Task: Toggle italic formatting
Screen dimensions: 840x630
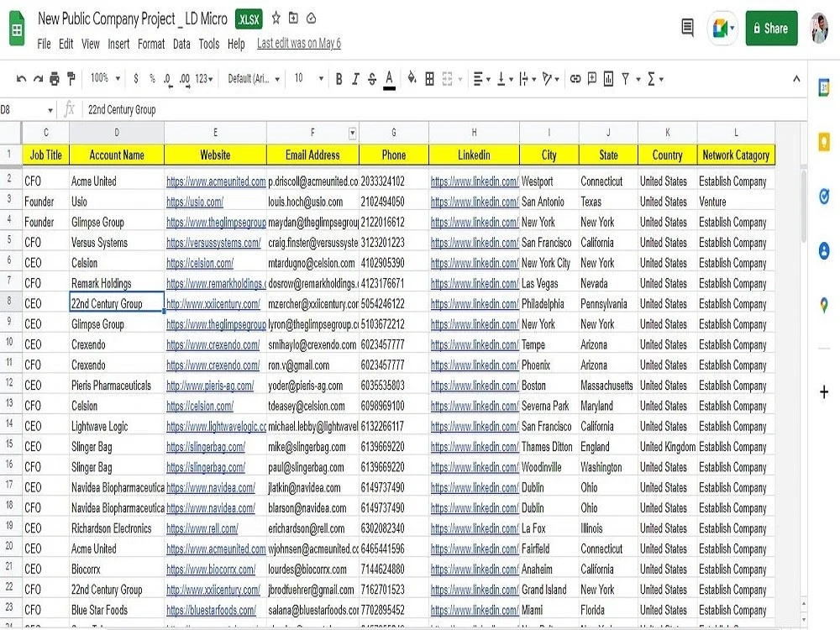Action: [355, 79]
